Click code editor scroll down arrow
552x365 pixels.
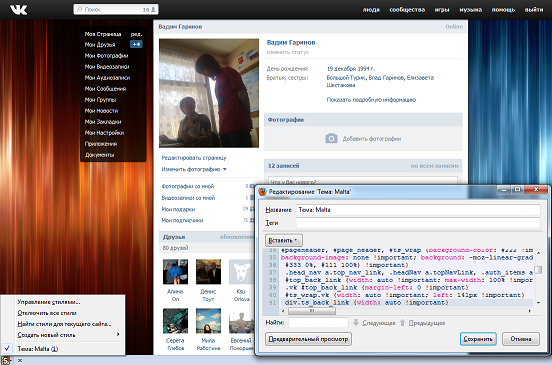tap(538, 302)
